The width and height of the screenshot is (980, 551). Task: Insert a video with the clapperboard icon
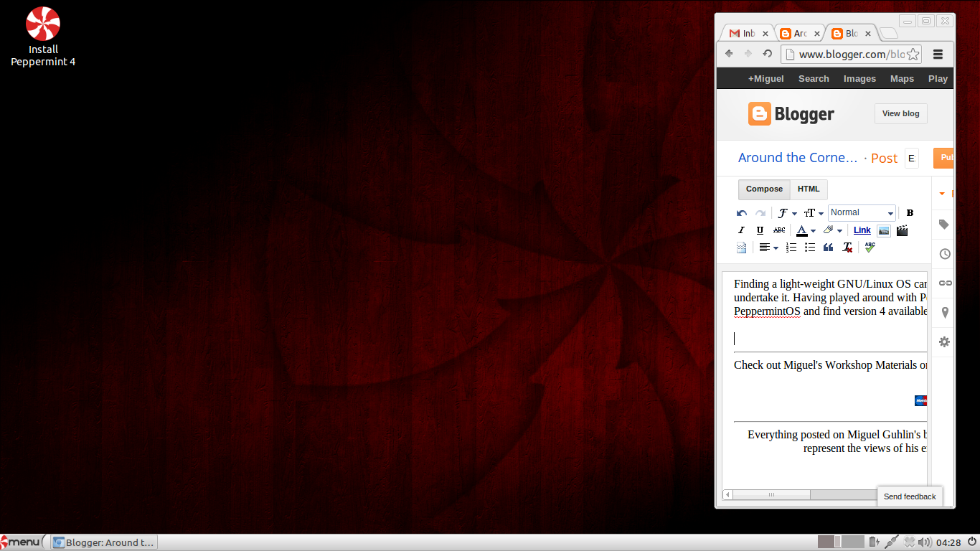pyautogui.click(x=902, y=230)
